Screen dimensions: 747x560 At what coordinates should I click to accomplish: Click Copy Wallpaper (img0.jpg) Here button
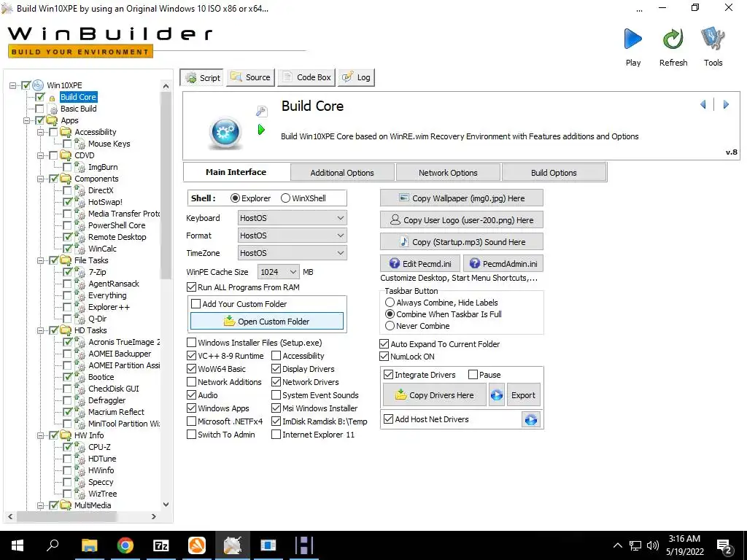461,198
